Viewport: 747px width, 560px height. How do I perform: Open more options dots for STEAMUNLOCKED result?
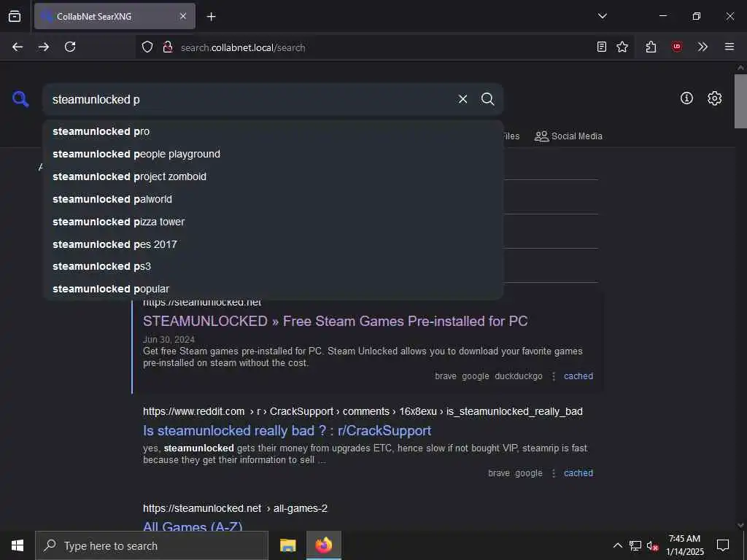point(553,376)
